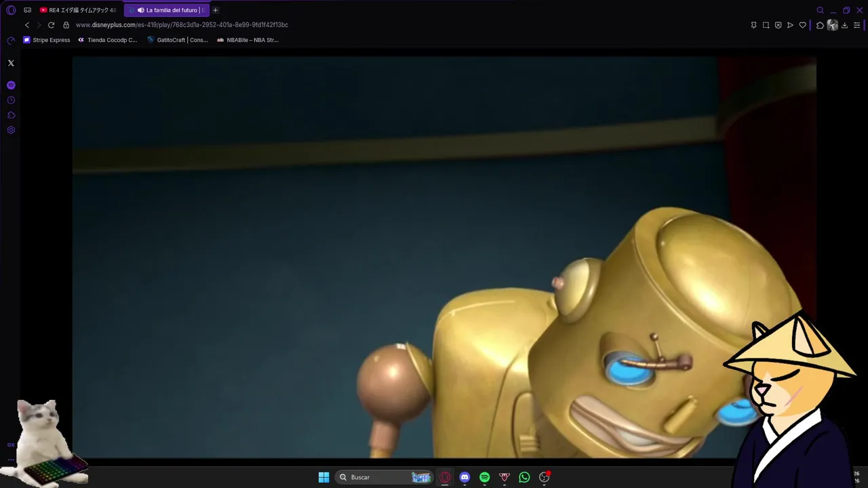Viewport: 868px width, 488px height.
Task: View site security lock info
Action: [66, 25]
